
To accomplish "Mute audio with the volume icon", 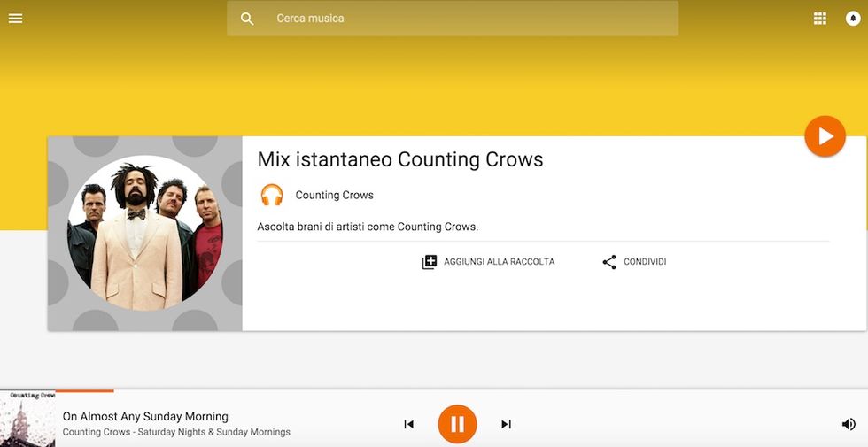I will [849, 424].
